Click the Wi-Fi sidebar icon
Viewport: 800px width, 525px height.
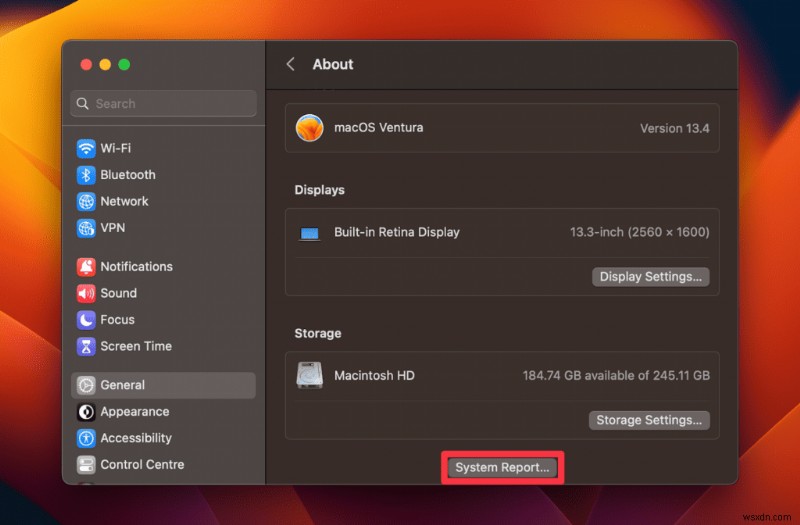tap(86, 148)
